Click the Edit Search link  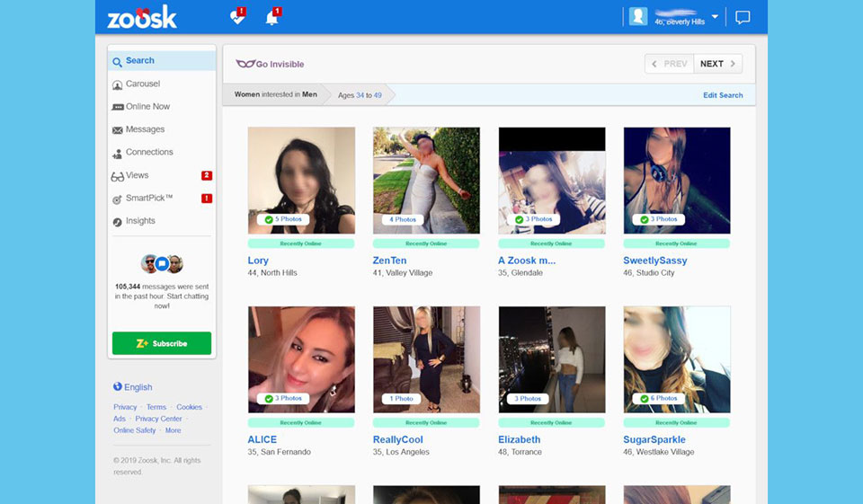[723, 95]
